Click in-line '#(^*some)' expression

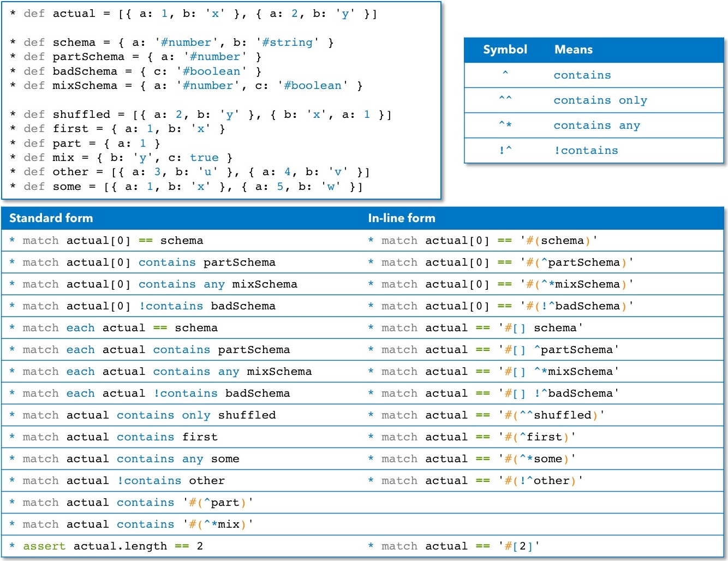point(537,459)
